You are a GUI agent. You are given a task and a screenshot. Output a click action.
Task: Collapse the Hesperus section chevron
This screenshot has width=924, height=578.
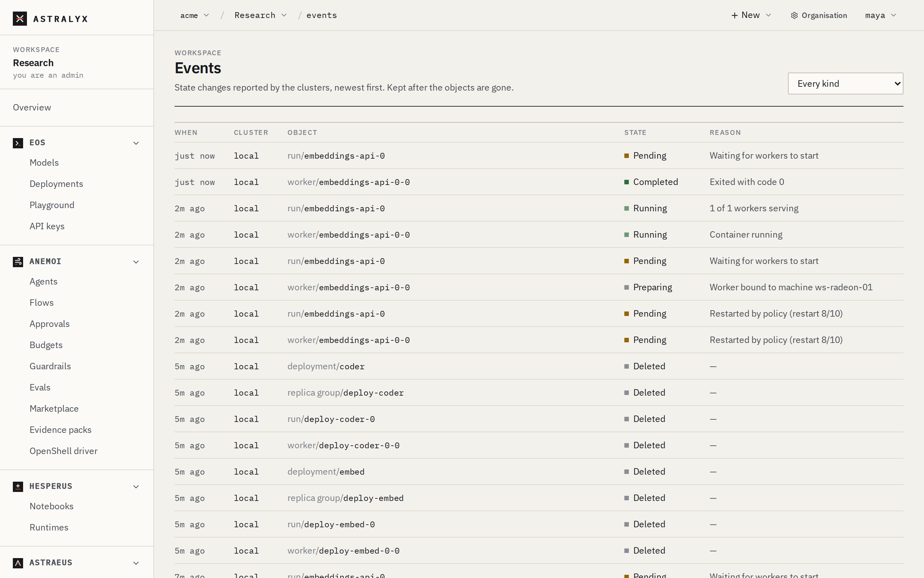[136, 486]
